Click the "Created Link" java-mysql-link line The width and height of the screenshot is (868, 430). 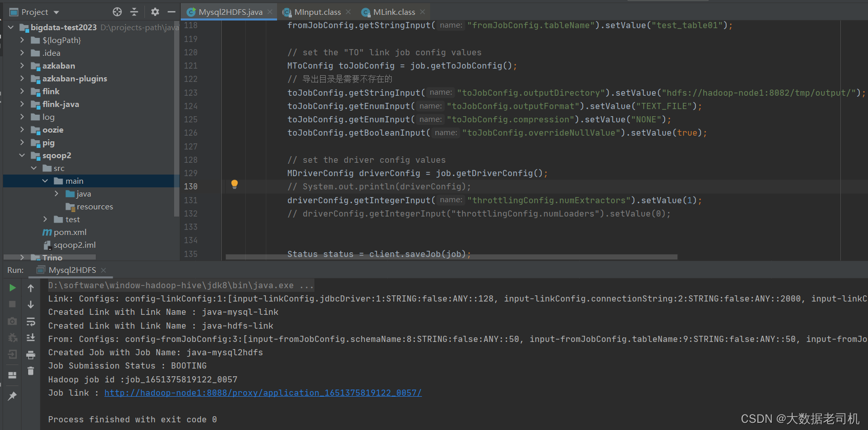(x=163, y=312)
